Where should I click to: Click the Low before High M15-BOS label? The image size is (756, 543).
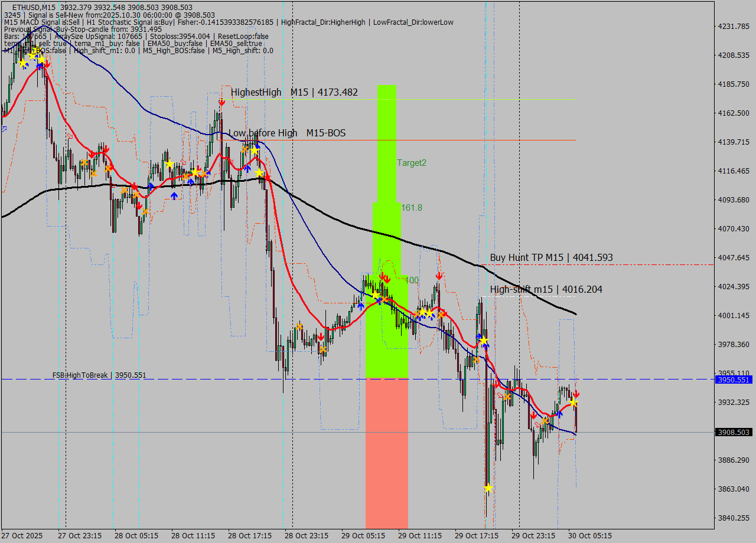[287, 133]
